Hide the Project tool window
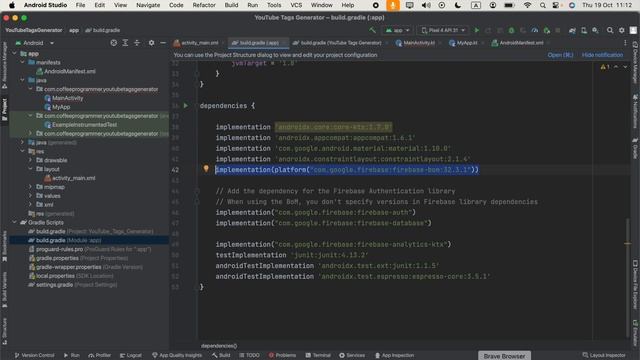 pyautogui.click(x=163, y=43)
